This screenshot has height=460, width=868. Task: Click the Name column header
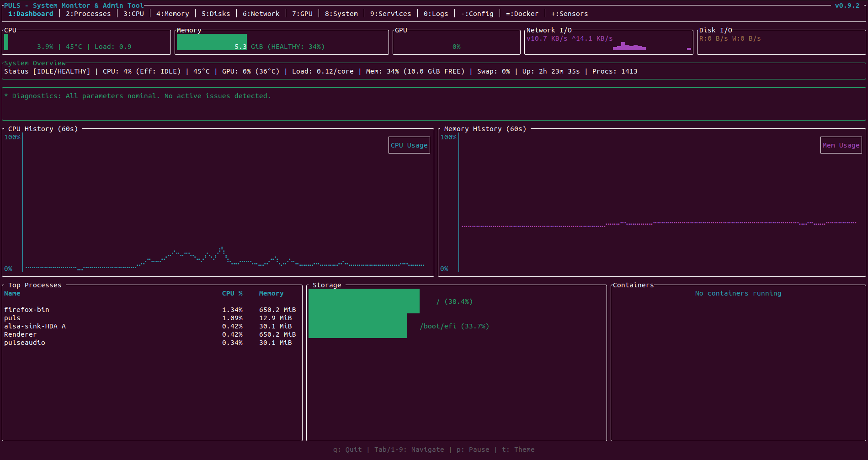[x=12, y=293]
